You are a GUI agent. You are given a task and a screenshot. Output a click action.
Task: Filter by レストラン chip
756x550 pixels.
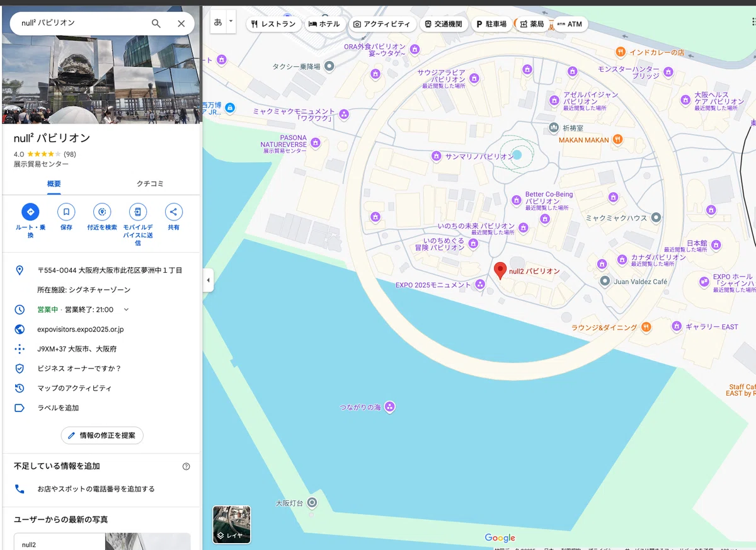pos(273,24)
